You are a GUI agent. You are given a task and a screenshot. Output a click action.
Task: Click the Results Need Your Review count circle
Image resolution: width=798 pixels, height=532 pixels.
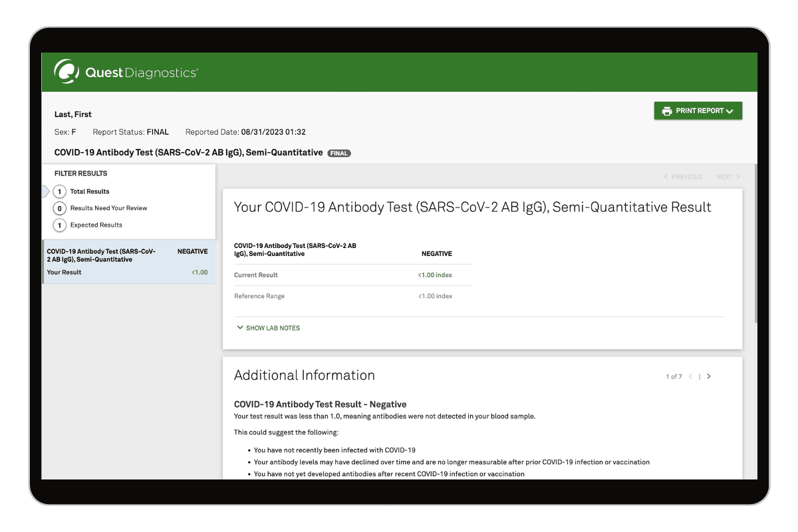[x=59, y=208]
